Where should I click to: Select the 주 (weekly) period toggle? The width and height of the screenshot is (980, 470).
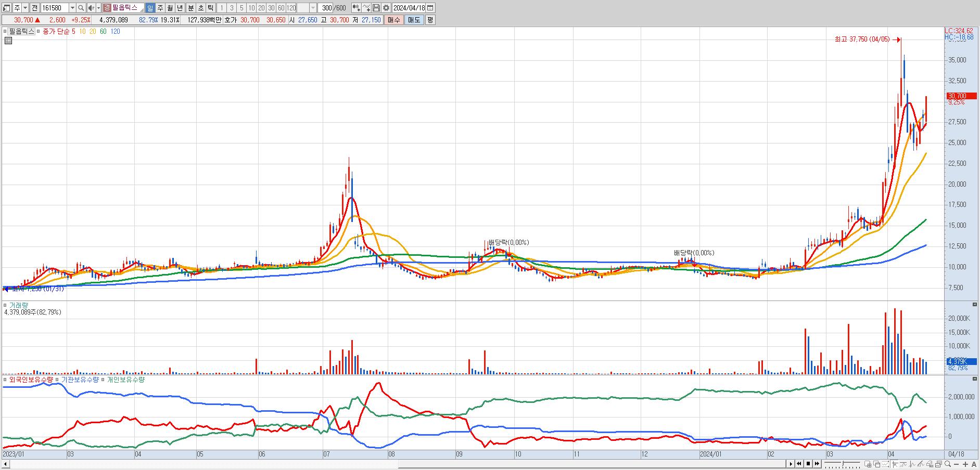pyautogui.click(x=160, y=8)
